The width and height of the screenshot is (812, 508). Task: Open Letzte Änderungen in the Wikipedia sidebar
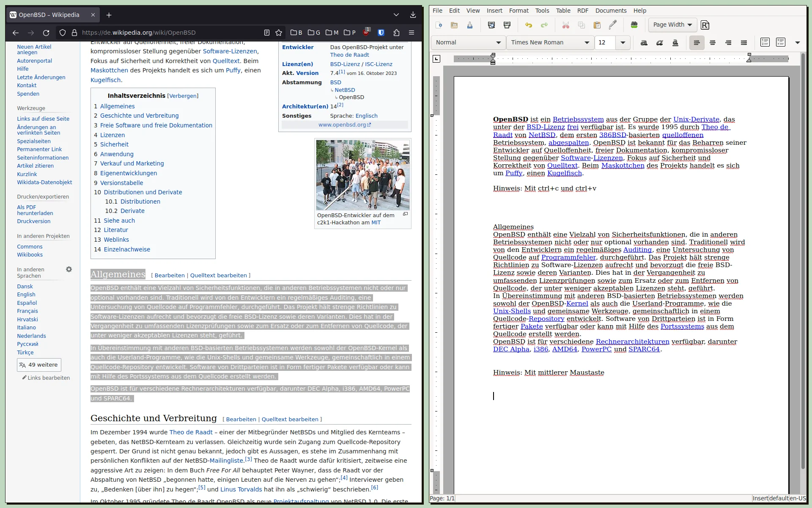click(x=41, y=77)
